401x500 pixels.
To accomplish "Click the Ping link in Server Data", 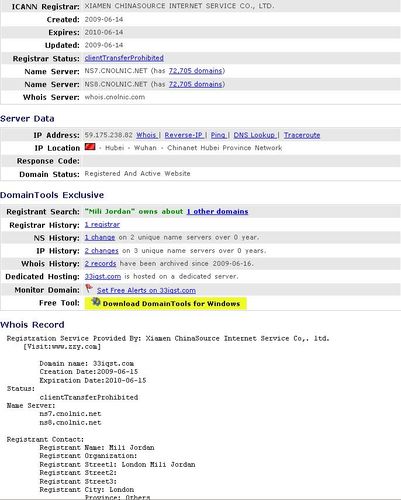I will (x=218, y=135).
